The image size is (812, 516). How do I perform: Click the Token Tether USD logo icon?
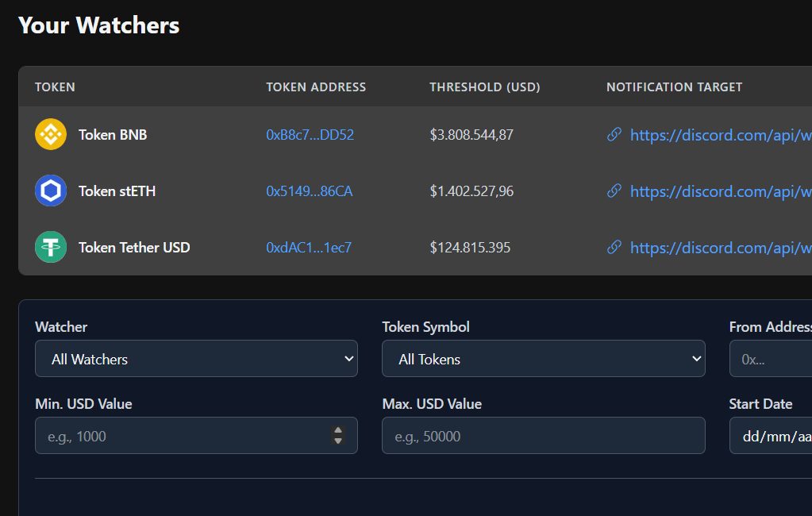pos(50,247)
